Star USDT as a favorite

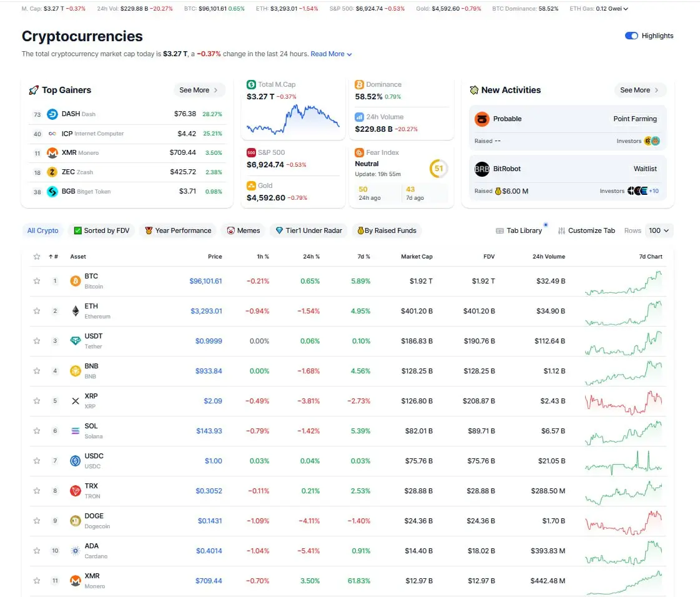pyautogui.click(x=37, y=341)
